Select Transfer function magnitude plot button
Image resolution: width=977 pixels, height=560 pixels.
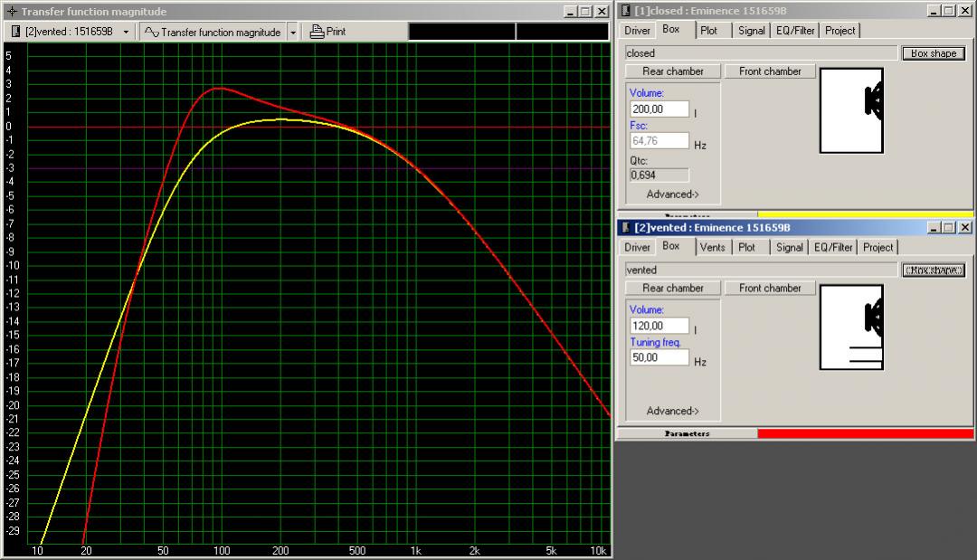213,32
